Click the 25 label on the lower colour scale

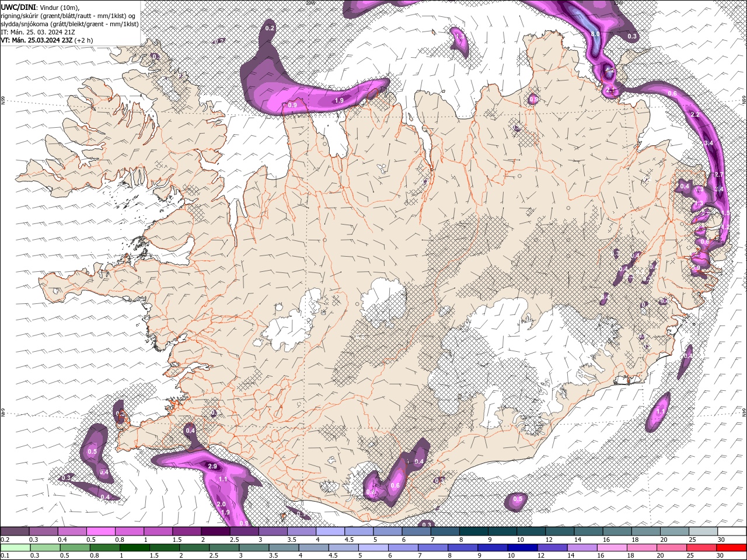point(690,556)
